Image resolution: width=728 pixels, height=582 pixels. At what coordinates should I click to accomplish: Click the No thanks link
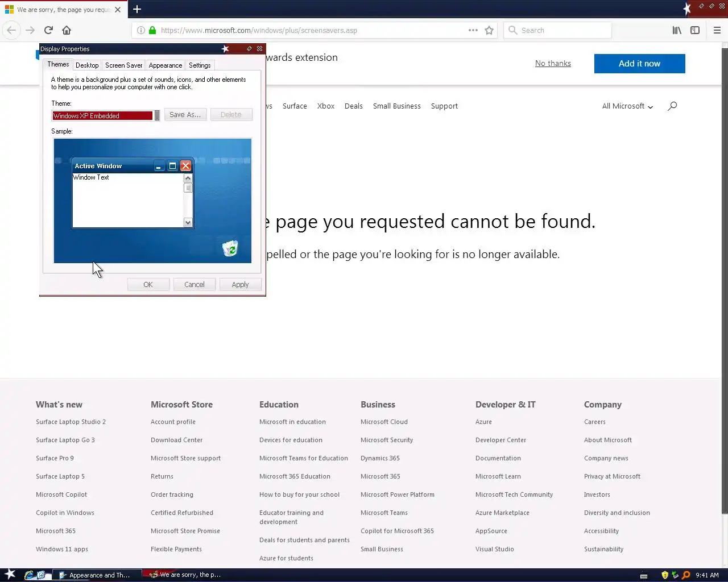(553, 63)
